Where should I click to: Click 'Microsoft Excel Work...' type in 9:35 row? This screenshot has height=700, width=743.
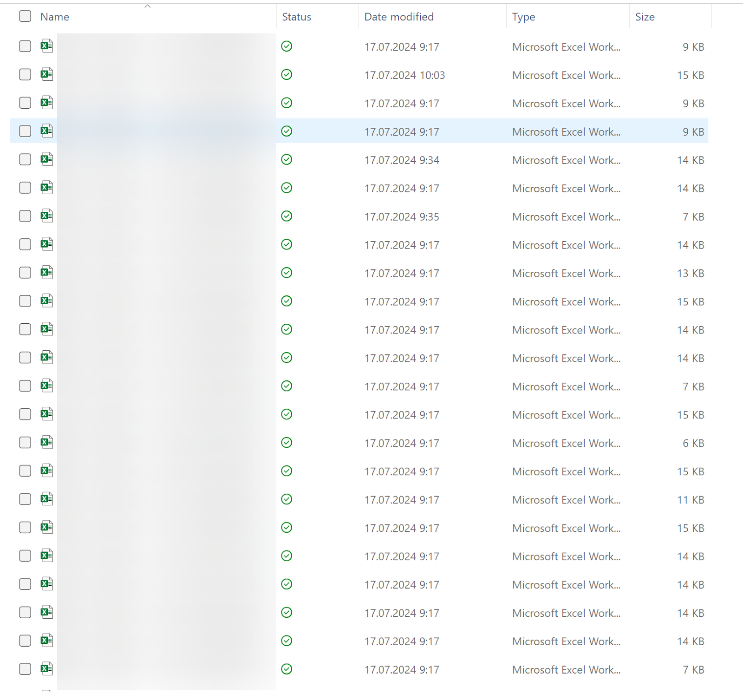[566, 217]
